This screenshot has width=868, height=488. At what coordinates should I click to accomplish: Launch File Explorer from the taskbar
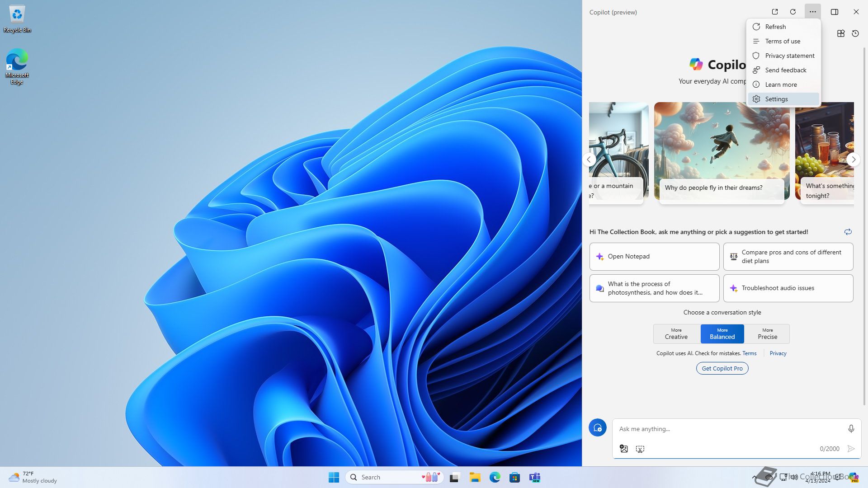click(475, 477)
